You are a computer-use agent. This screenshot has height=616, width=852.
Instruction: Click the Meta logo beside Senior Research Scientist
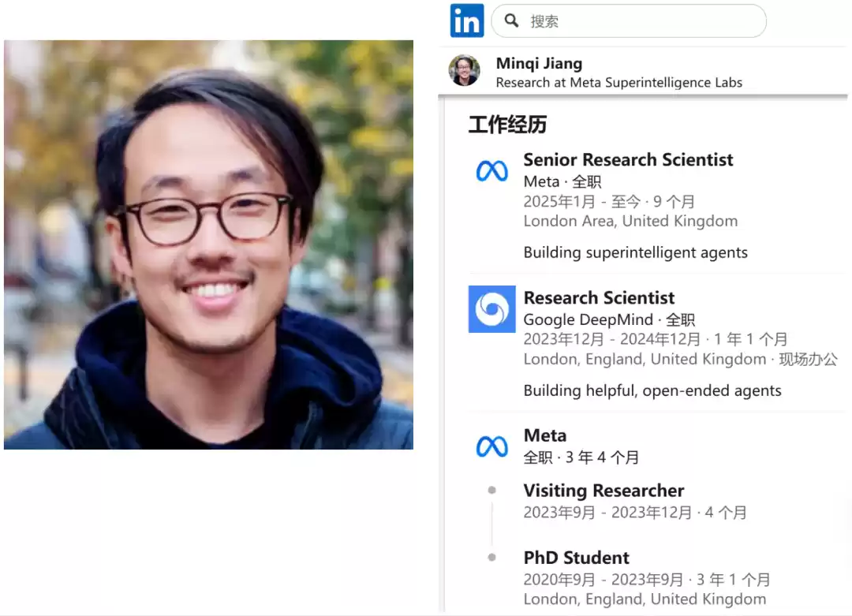(x=491, y=171)
